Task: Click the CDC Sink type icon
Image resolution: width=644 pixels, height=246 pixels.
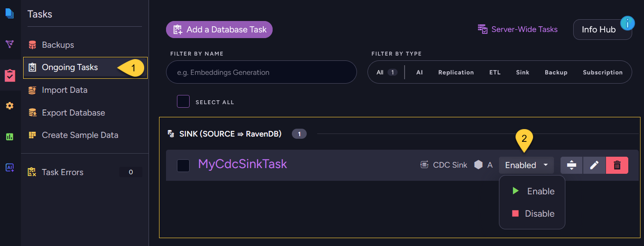Action: pyautogui.click(x=424, y=165)
